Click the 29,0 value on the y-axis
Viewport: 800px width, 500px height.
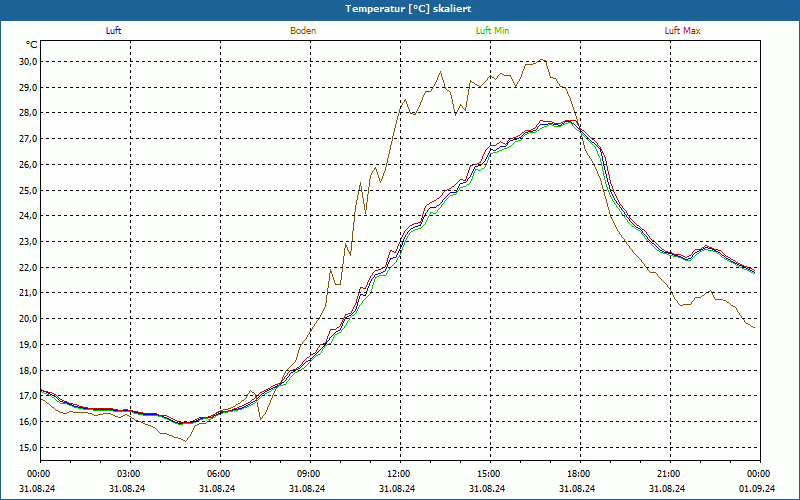[x=29, y=88]
